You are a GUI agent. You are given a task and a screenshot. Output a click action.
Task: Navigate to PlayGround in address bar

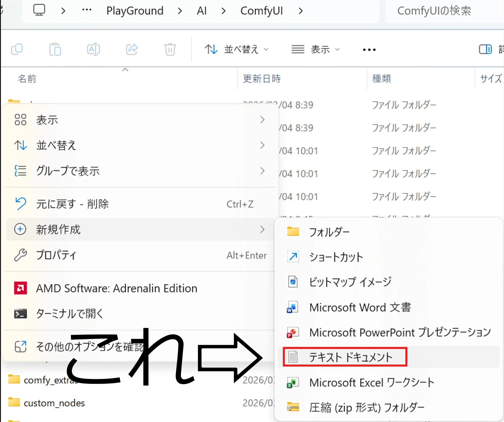pos(135,11)
